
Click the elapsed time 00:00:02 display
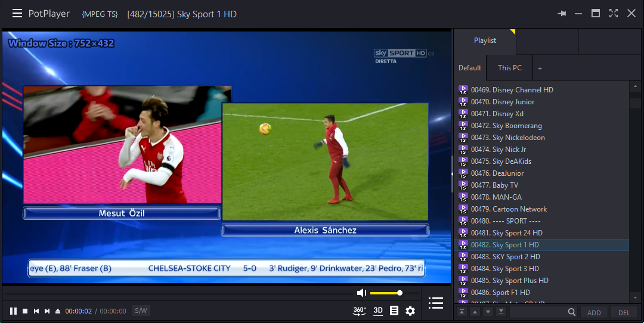(79, 311)
